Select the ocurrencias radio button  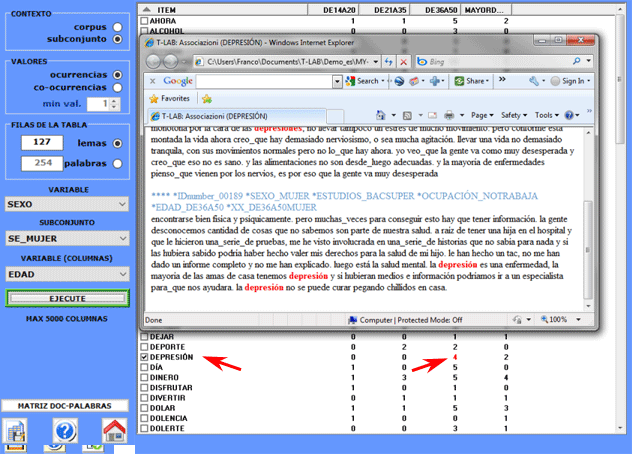tap(117, 75)
